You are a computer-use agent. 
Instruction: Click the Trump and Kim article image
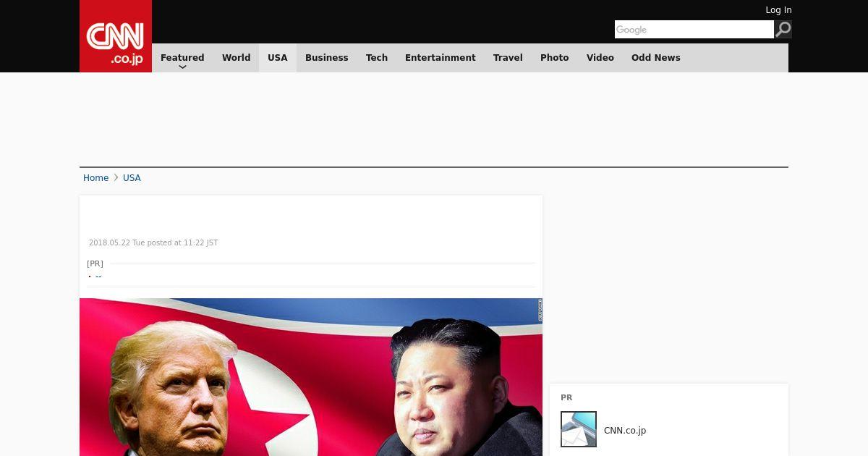(311, 377)
